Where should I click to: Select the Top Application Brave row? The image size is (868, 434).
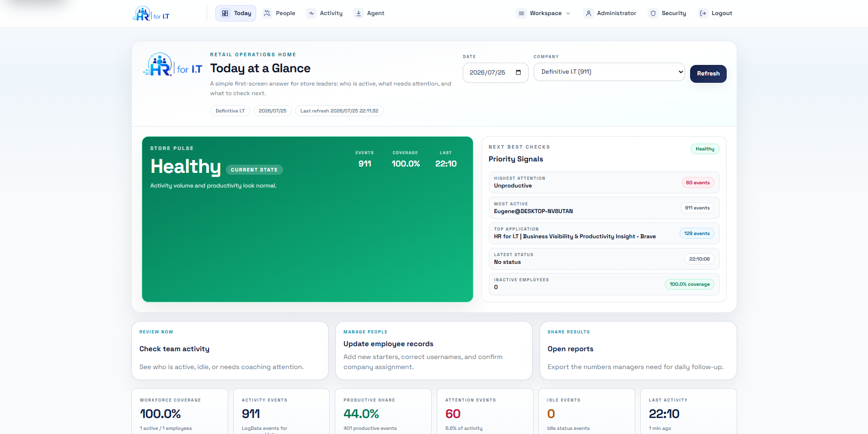[x=604, y=233]
